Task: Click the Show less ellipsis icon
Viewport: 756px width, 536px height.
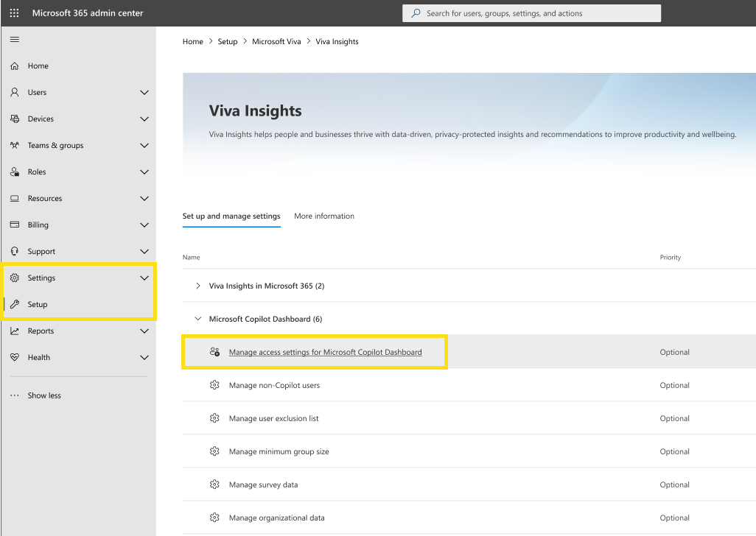Action: pyautogui.click(x=15, y=395)
